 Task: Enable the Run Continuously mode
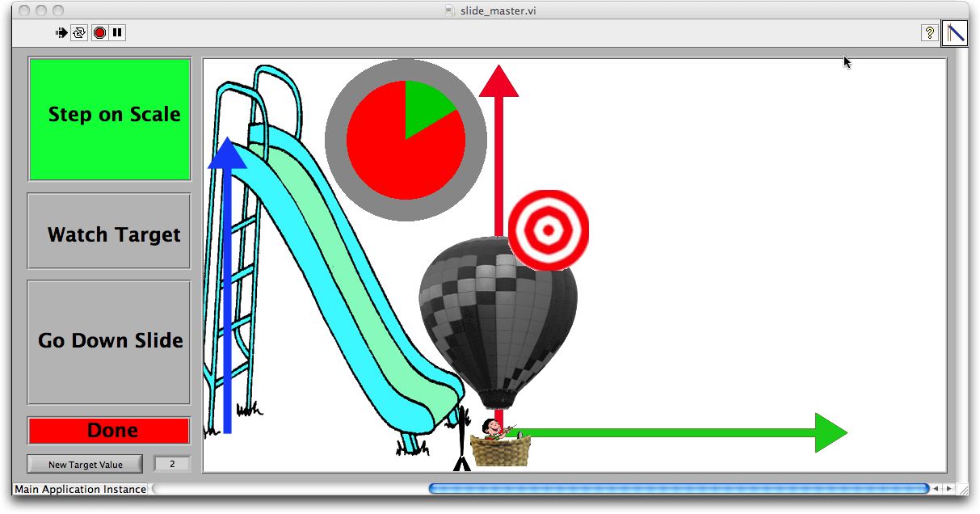(78, 32)
